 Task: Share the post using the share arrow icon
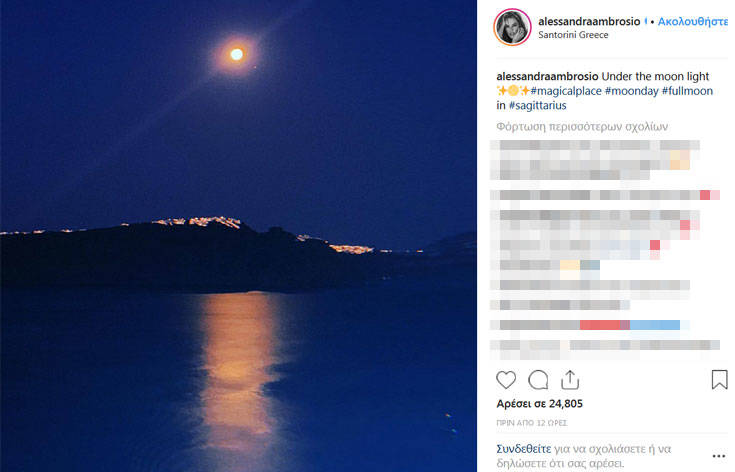point(570,380)
